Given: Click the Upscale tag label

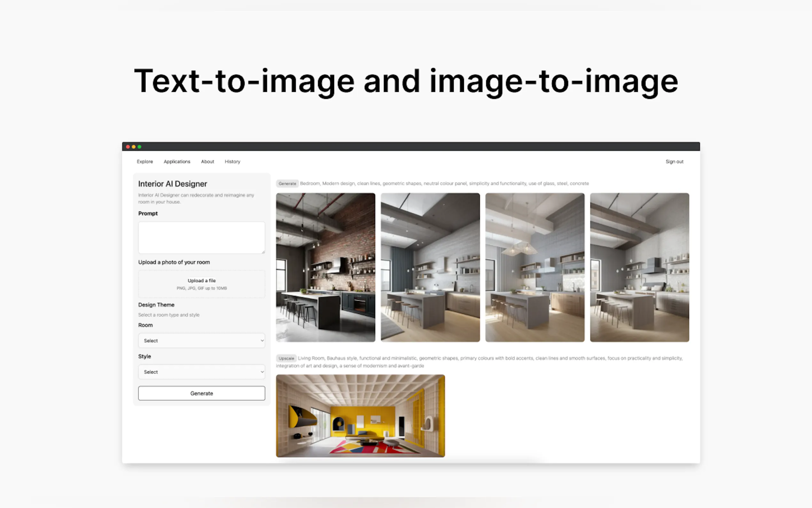Looking at the screenshot, I should (286, 358).
